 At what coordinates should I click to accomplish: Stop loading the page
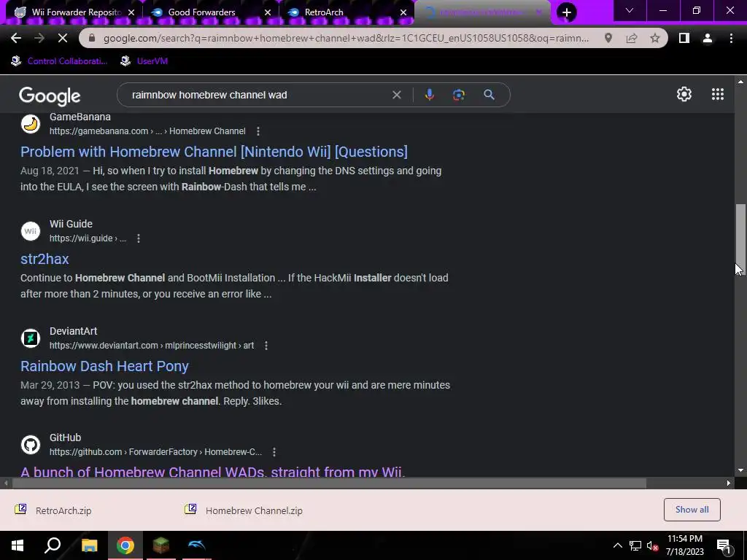click(63, 38)
